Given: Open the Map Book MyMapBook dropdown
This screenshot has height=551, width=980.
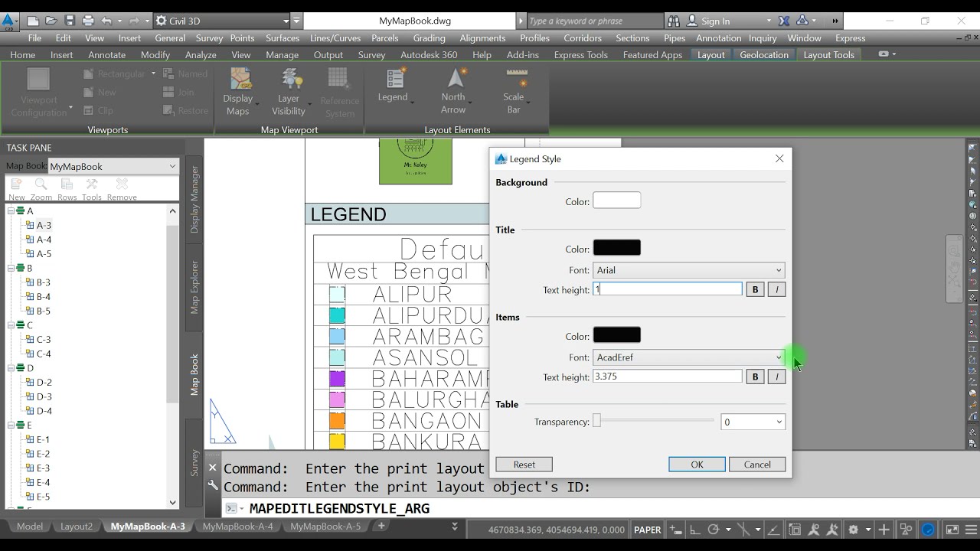Looking at the screenshot, I should tap(113, 166).
